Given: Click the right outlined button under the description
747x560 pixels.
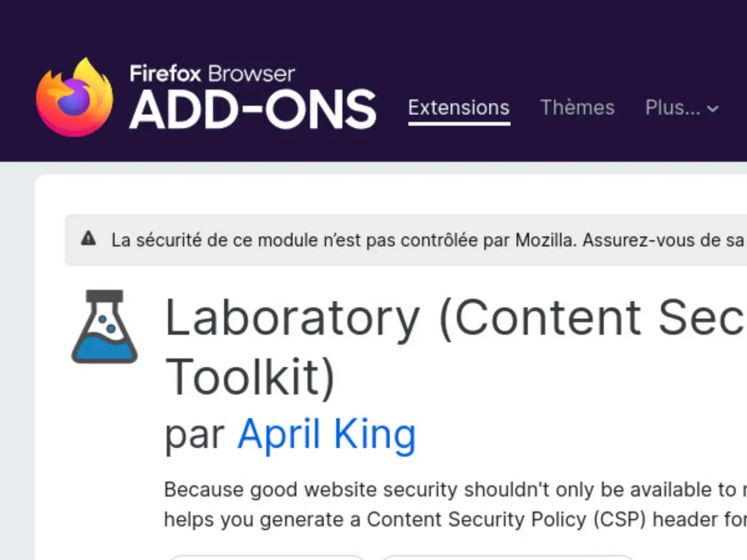Looking at the screenshot, I should tap(507, 557).
